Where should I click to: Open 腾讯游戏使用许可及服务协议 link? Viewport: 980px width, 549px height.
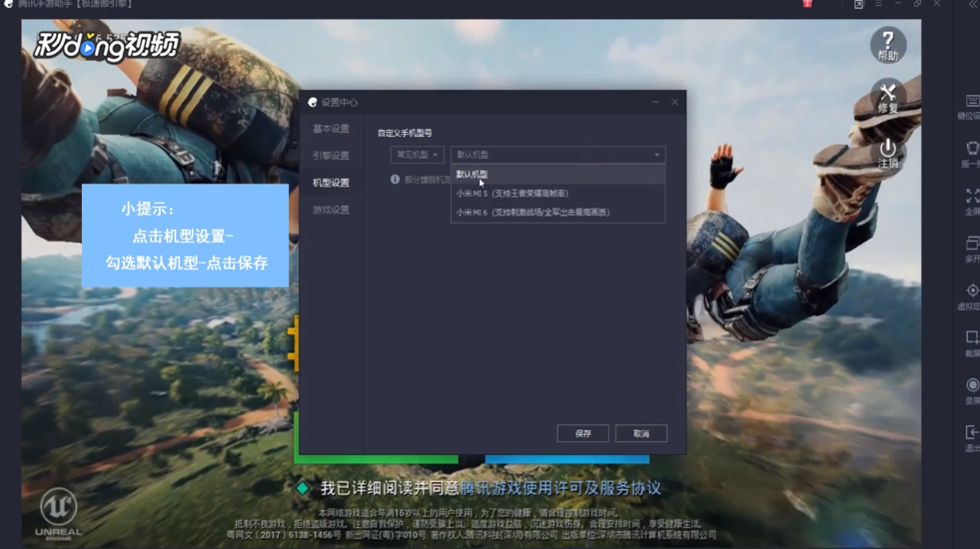click(x=560, y=488)
